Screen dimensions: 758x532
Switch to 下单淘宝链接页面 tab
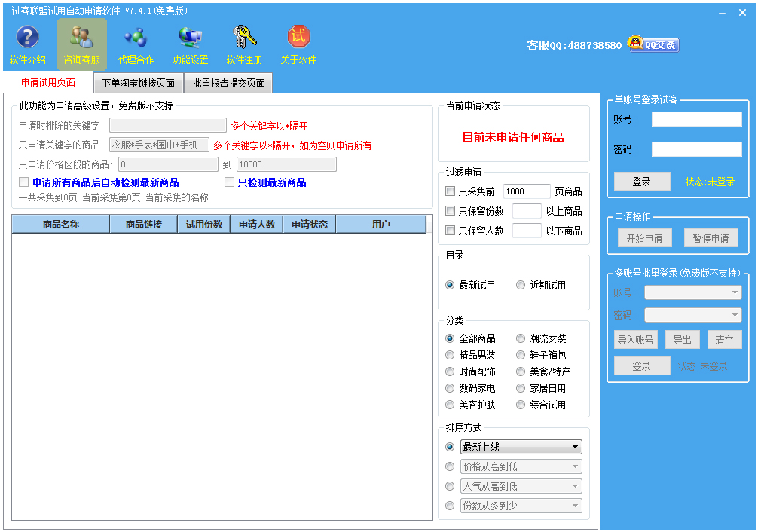(138, 83)
